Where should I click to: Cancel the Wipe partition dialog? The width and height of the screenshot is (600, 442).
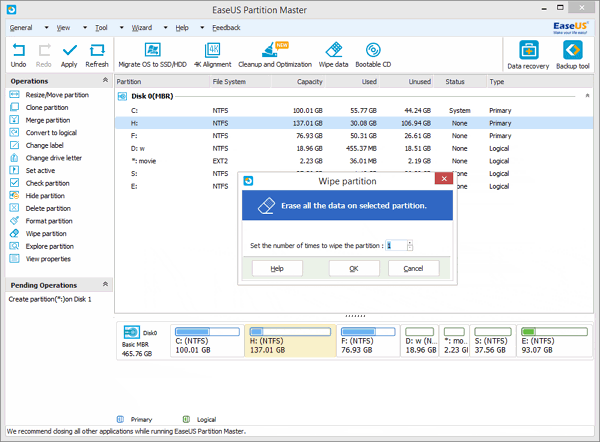[x=413, y=268]
